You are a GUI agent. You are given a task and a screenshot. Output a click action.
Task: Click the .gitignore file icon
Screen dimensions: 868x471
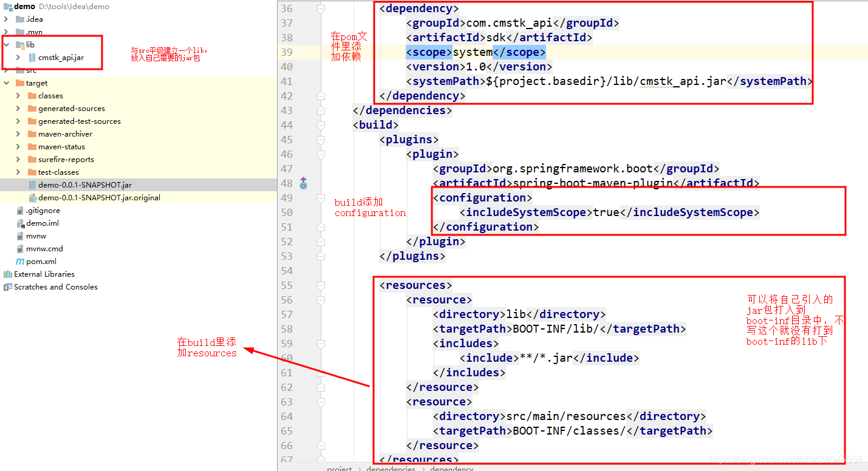[20, 211]
